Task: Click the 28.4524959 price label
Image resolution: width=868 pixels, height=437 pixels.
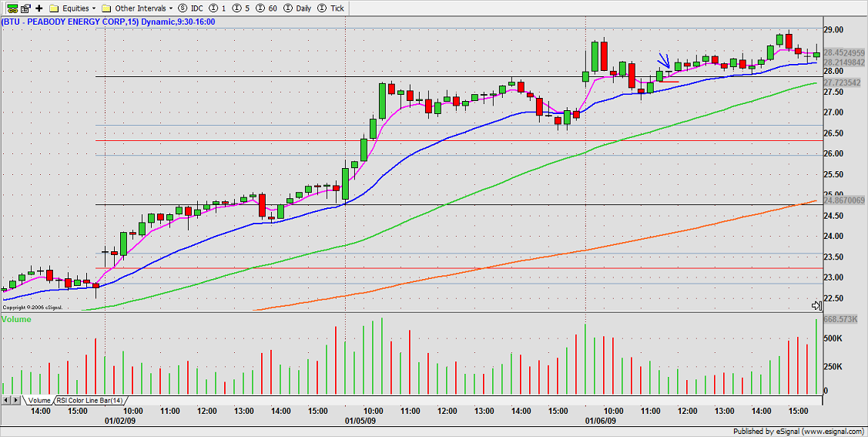Action: (x=844, y=52)
